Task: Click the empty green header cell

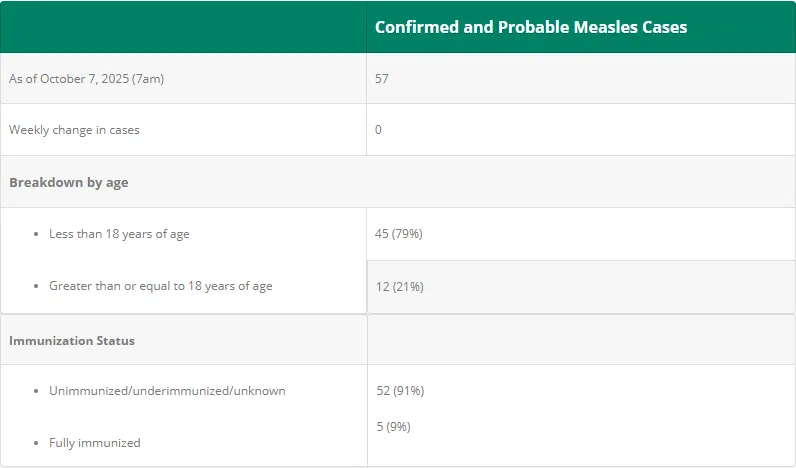Action: [183, 27]
